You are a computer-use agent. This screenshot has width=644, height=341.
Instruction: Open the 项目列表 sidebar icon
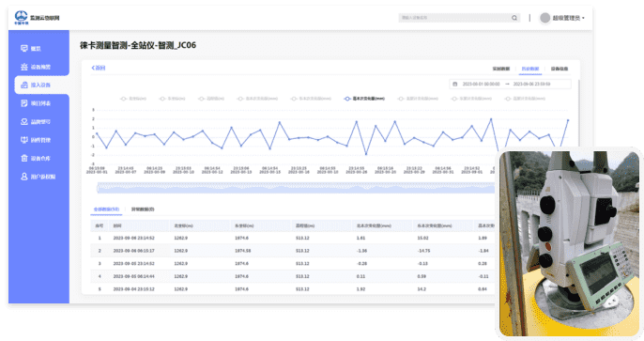pos(24,103)
